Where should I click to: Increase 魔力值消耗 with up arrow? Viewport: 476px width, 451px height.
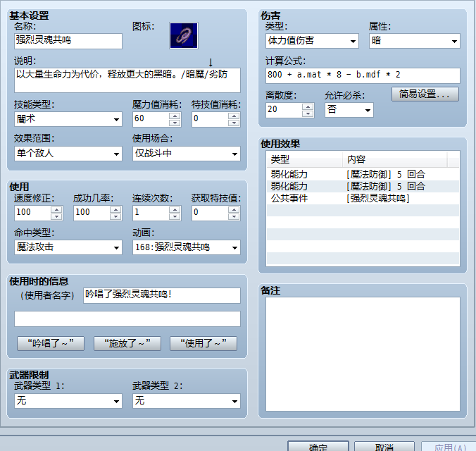pos(175,116)
